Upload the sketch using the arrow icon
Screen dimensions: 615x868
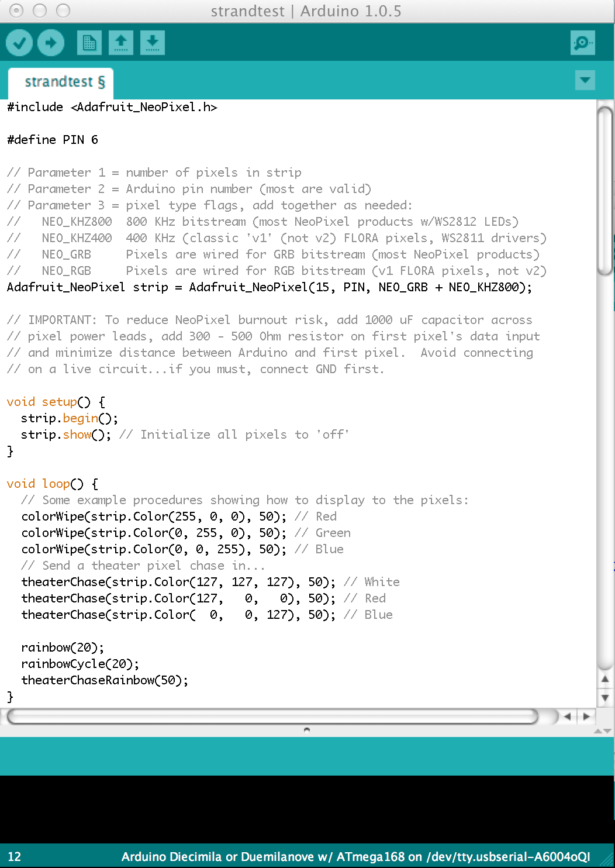pos(51,42)
